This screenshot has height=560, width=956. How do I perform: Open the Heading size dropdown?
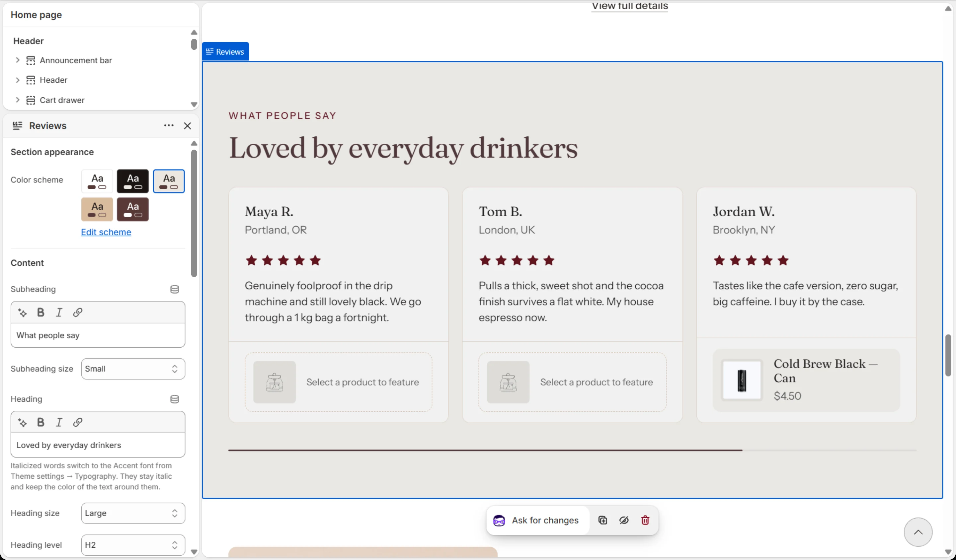coord(133,513)
